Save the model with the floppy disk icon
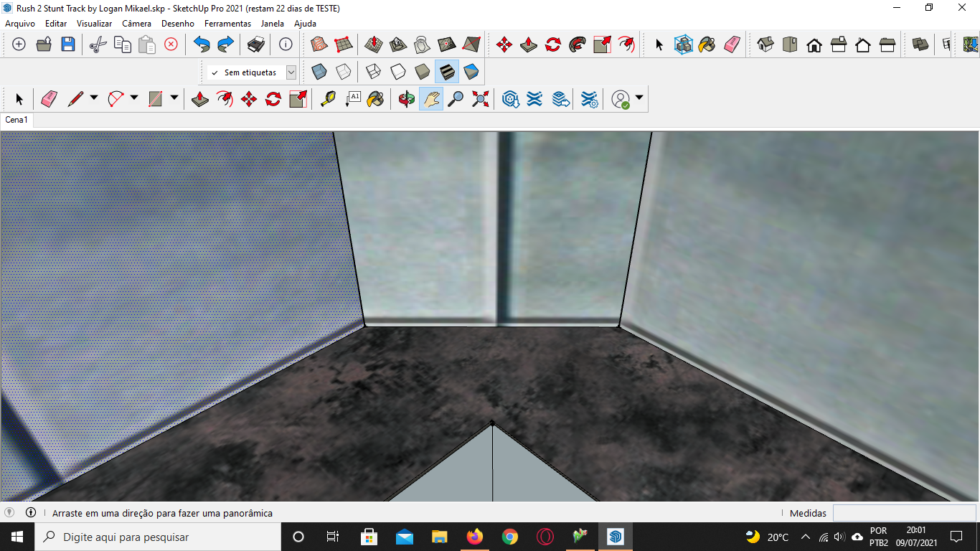The height and width of the screenshot is (551, 980). click(68, 44)
